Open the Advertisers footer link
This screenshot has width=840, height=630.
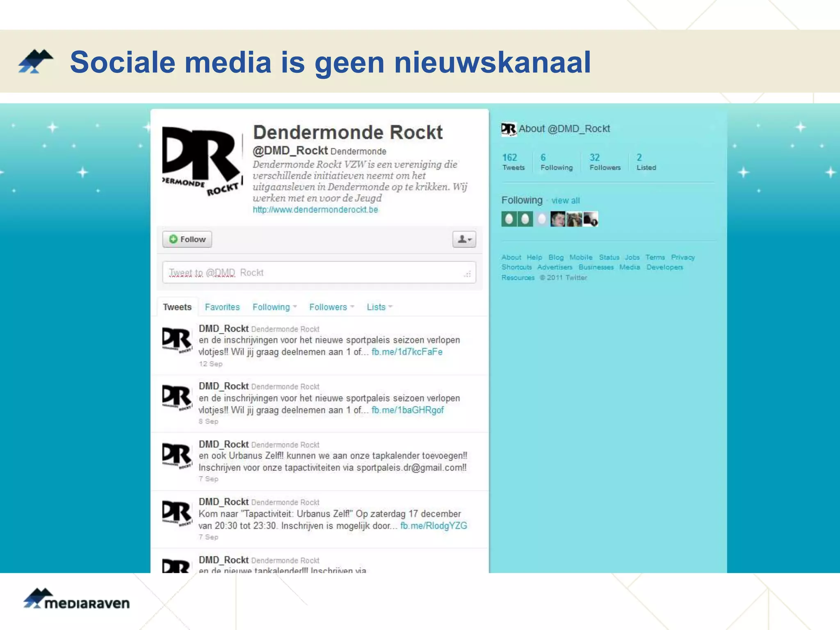[555, 267]
